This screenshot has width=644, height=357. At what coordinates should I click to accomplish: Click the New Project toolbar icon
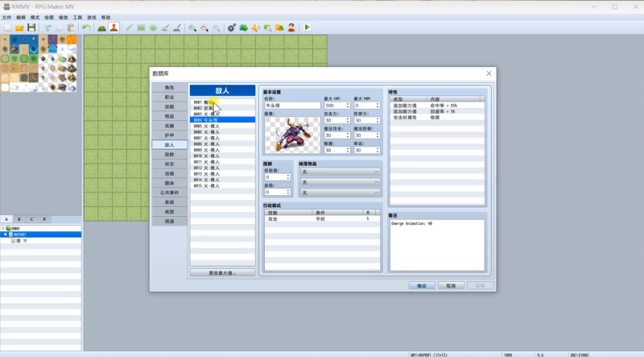coord(7,27)
